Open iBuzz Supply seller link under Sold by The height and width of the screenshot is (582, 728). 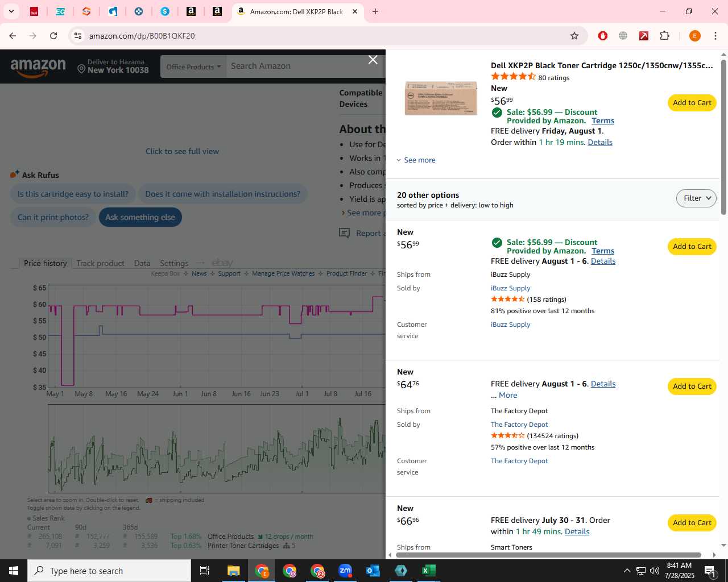pos(510,288)
